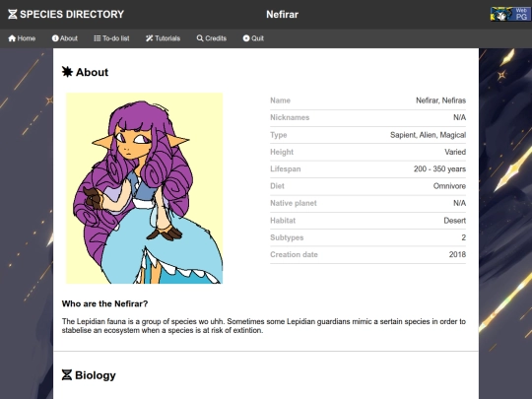Click the Diet value 'Omnivore'
Image resolution: width=532 pixels, height=399 pixels.
coord(449,186)
